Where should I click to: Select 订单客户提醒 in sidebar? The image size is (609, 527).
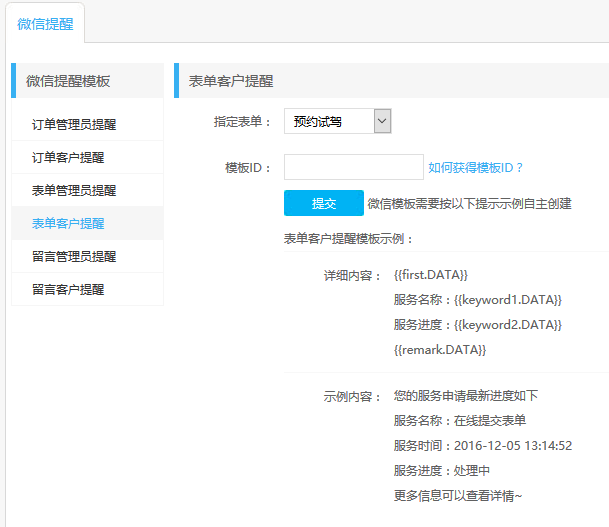[87, 157]
